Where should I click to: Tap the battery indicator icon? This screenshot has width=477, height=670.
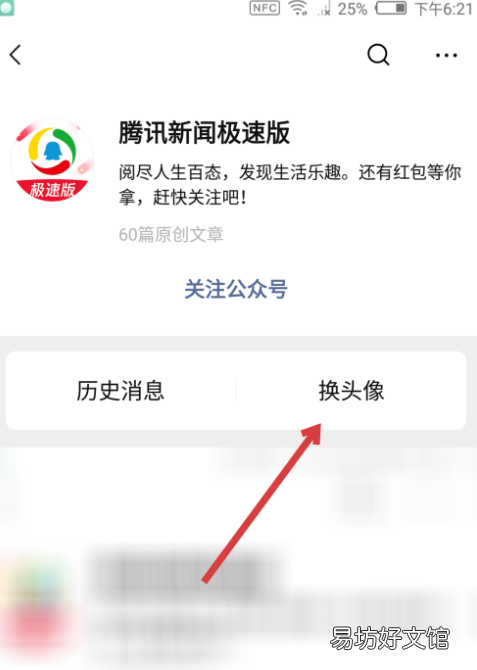(x=391, y=8)
